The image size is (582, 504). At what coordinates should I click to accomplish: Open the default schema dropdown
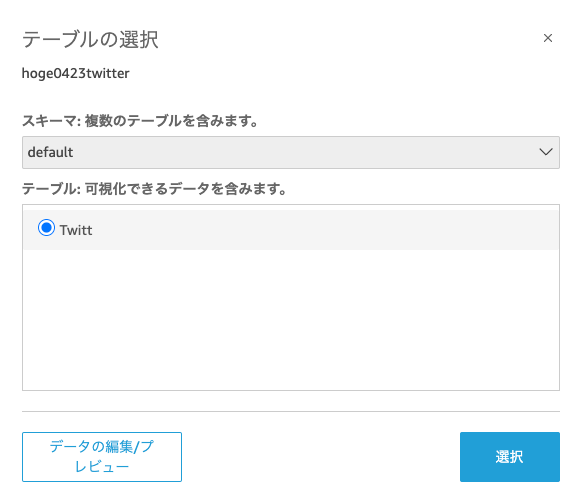(291, 152)
